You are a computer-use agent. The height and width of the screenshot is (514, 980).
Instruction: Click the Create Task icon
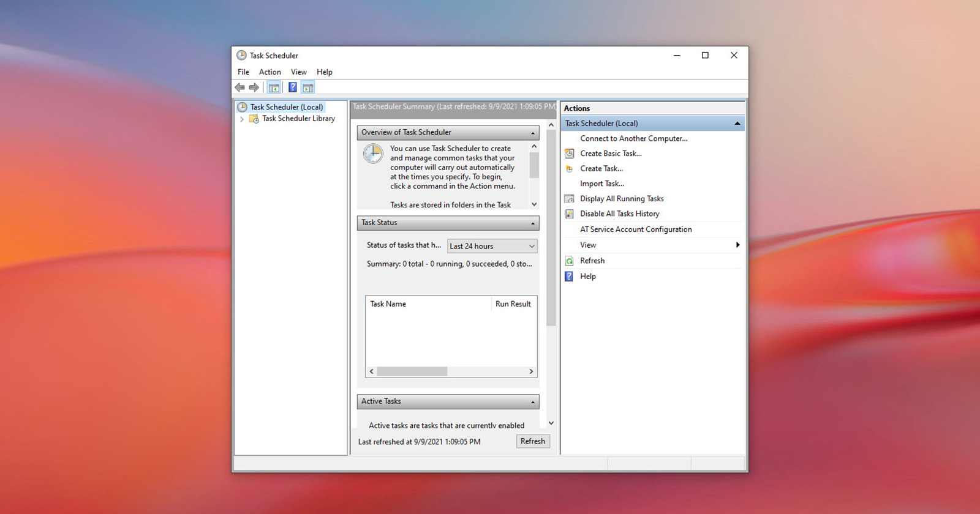point(569,169)
